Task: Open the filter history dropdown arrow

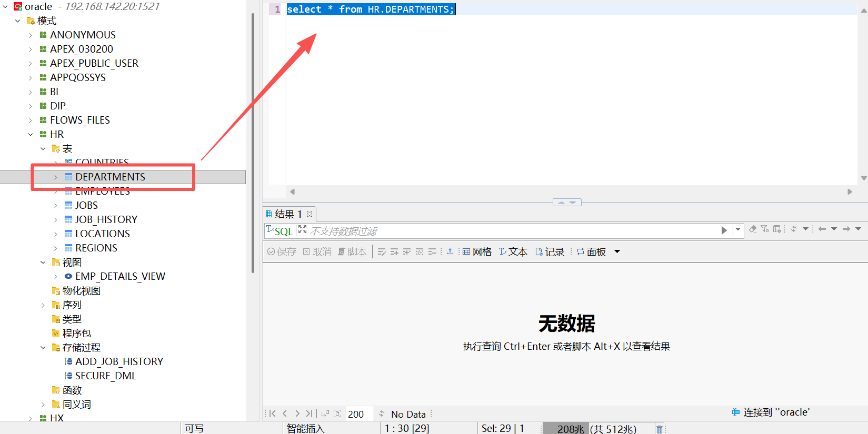Action: click(x=738, y=229)
